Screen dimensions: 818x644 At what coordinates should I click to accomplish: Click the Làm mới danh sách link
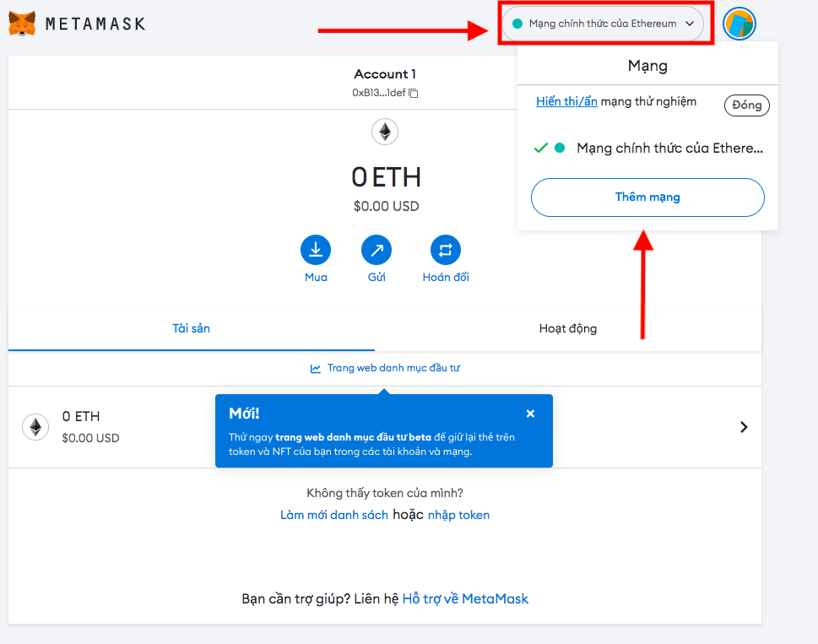[x=333, y=514]
